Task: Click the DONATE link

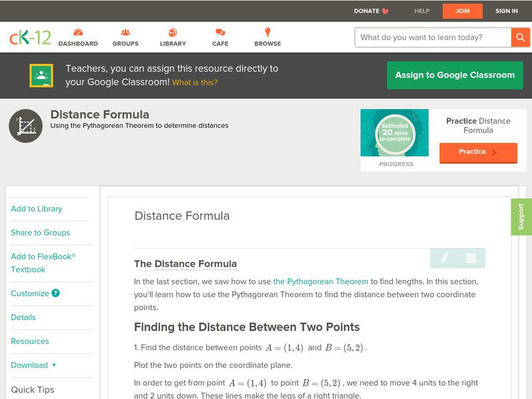Action: pyautogui.click(x=366, y=11)
